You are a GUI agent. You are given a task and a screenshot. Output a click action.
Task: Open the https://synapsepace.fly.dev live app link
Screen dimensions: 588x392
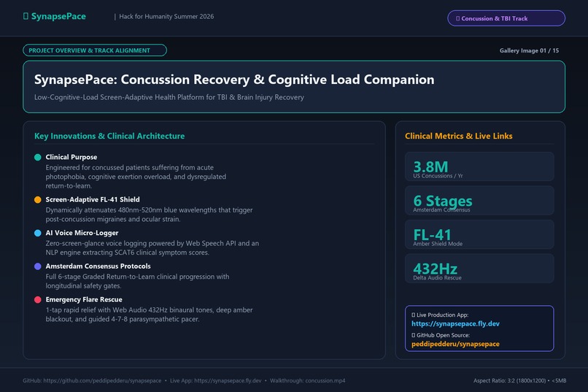[x=455, y=323]
